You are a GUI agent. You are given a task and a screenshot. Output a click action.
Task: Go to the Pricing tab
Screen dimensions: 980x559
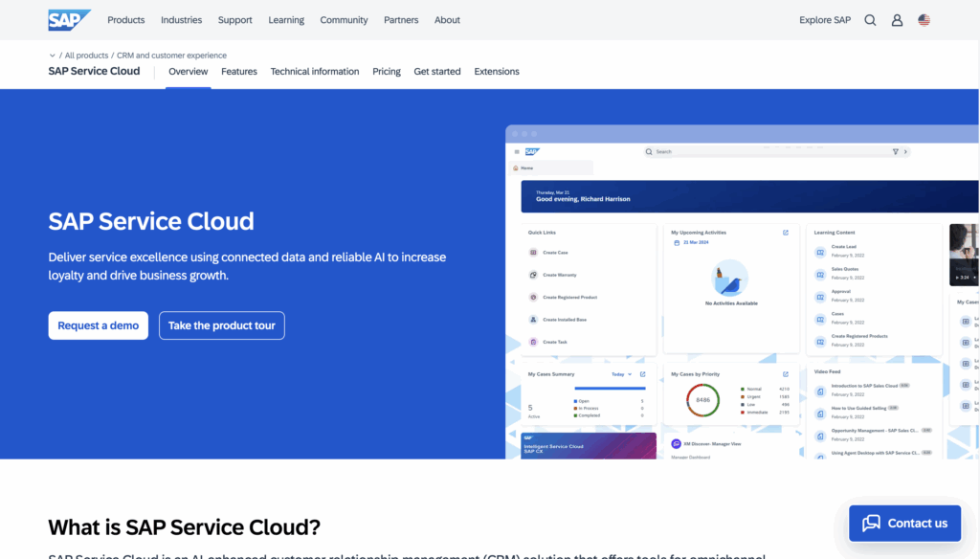coord(387,72)
